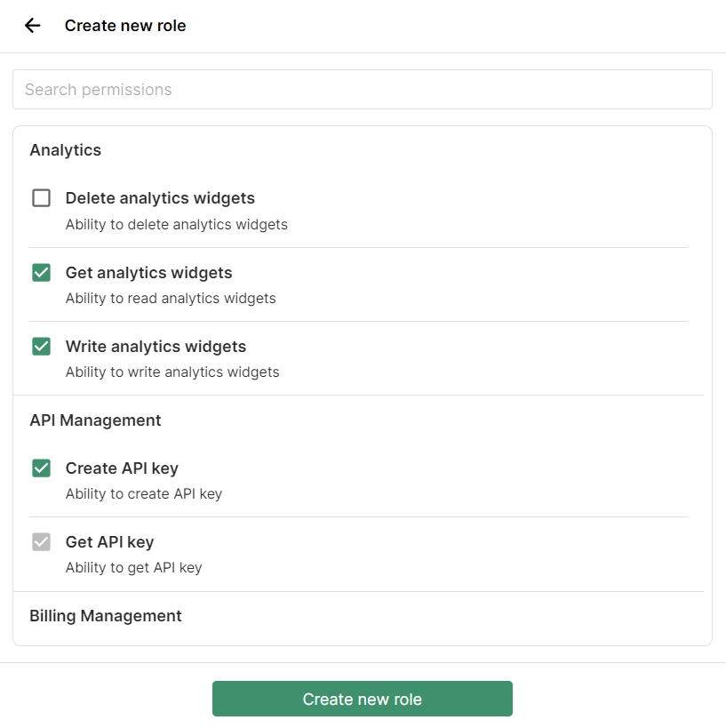Click the 'Write analytics widgets' label text
The height and width of the screenshot is (728, 726).
[156, 347]
